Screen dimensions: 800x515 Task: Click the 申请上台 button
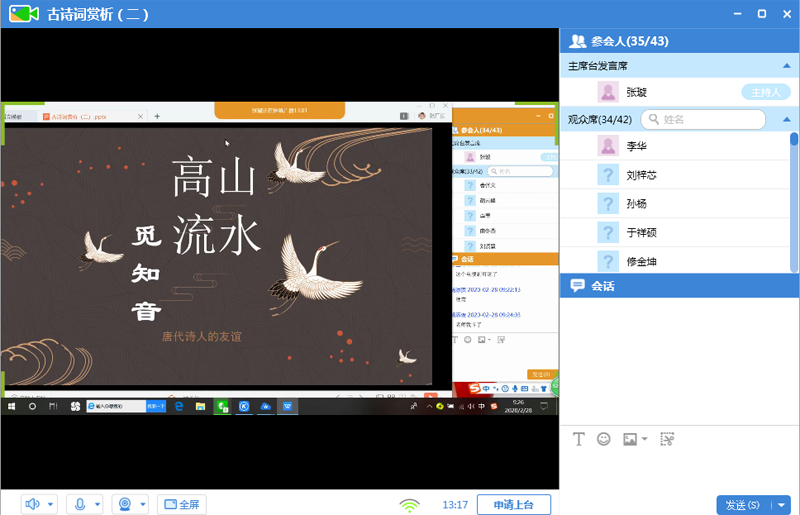(514, 505)
